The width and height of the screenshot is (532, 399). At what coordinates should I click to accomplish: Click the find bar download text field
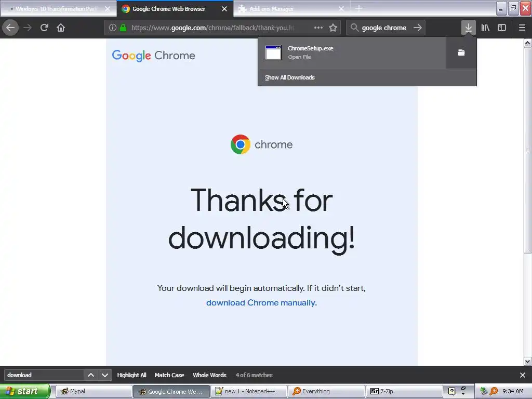click(44, 375)
